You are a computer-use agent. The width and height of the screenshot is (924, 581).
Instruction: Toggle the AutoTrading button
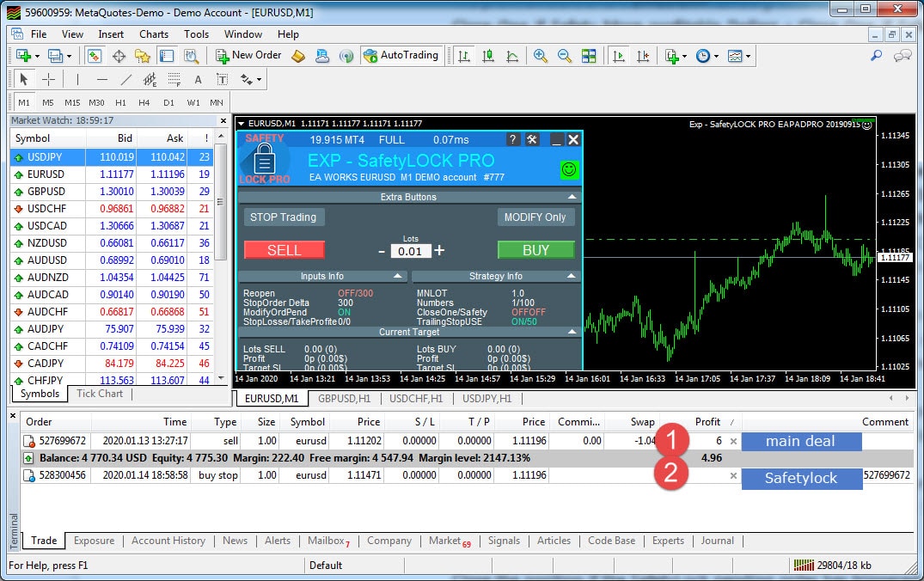pos(401,56)
